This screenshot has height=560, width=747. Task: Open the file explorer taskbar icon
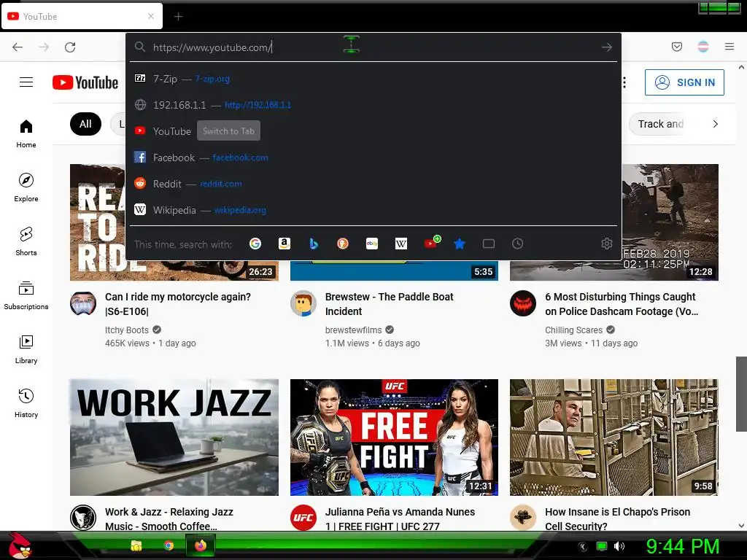click(136, 545)
